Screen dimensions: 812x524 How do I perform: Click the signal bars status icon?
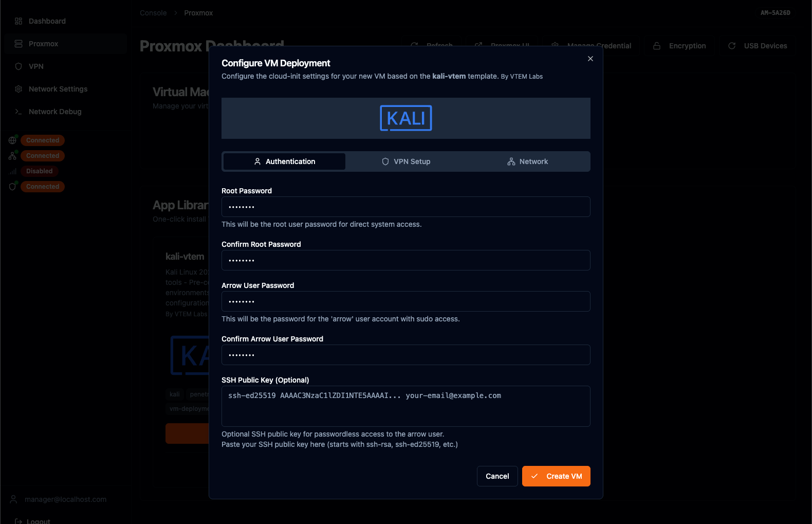[12, 171]
